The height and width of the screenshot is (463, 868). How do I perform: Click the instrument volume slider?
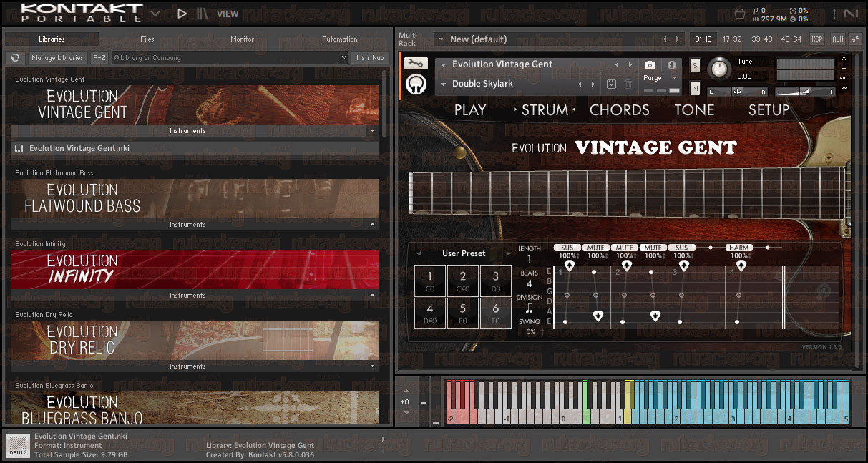(806, 92)
